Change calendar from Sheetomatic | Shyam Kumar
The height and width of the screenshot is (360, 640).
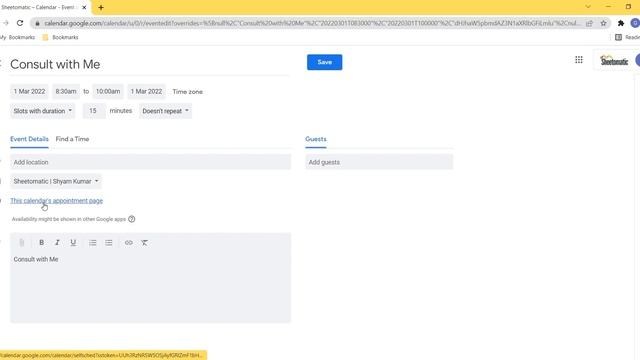(x=56, y=181)
